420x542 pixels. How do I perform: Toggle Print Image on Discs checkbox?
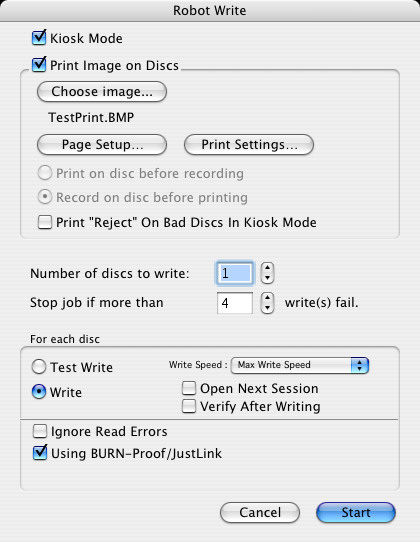click(x=39, y=65)
